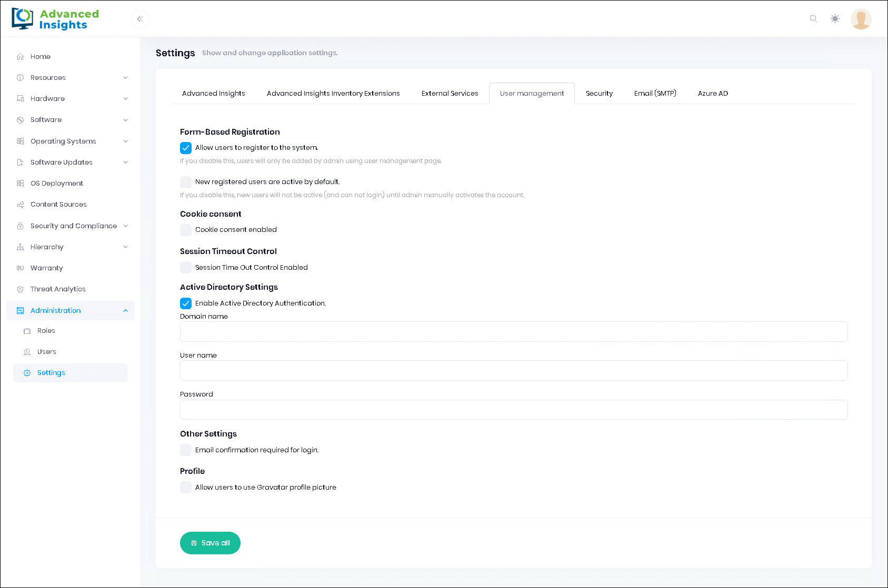Collapse the sidebar with double-chevron icon
This screenshot has height=588, width=888.
(x=140, y=19)
